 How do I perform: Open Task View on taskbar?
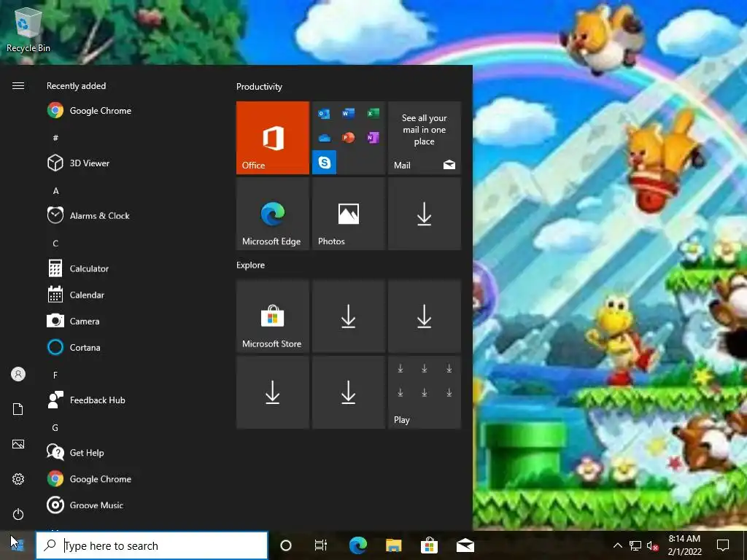pos(321,545)
